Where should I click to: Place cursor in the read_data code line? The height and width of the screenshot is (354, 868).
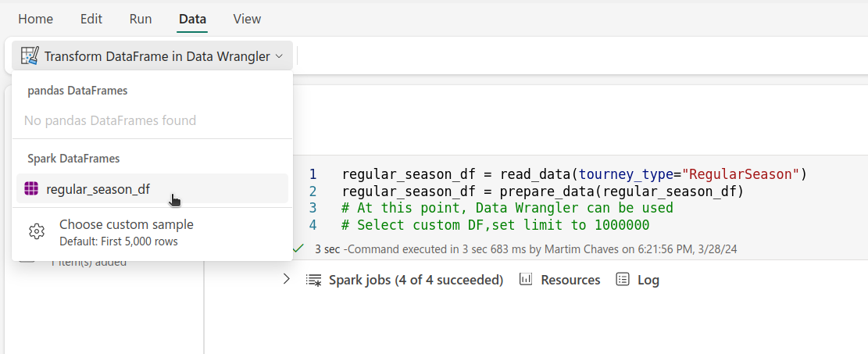click(x=573, y=173)
